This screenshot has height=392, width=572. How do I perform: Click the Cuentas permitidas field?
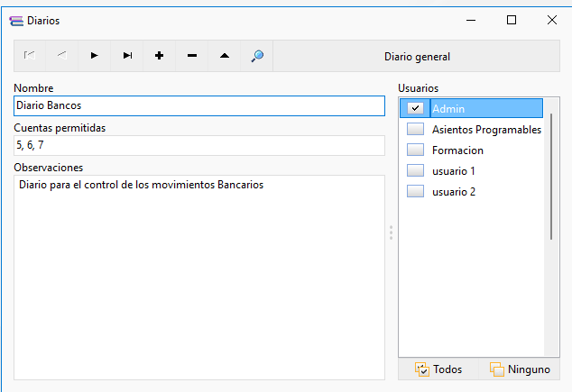(x=199, y=145)
